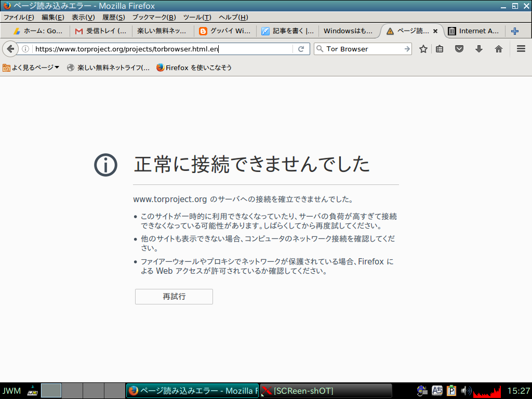This screenshot has height=399, width=532.
Task: Select the Firefox window taskbar entry
Action: click(x=192, y=391)
